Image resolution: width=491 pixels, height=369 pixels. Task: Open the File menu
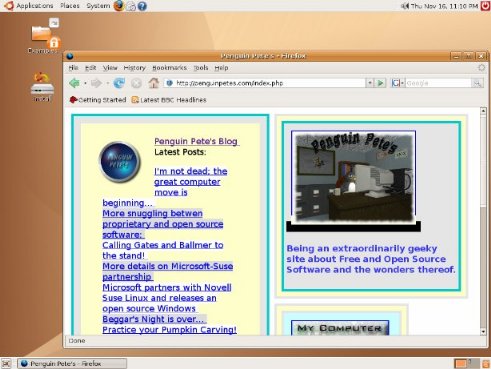coord(73,68)
